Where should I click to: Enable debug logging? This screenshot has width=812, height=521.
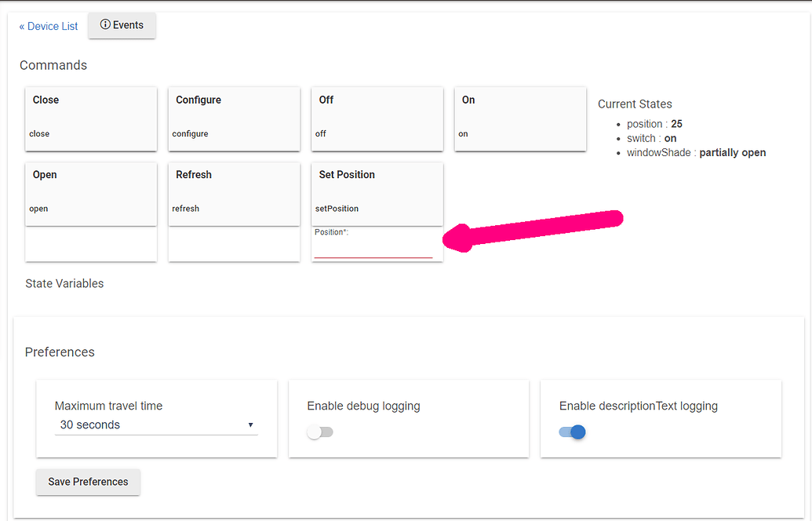319,432
